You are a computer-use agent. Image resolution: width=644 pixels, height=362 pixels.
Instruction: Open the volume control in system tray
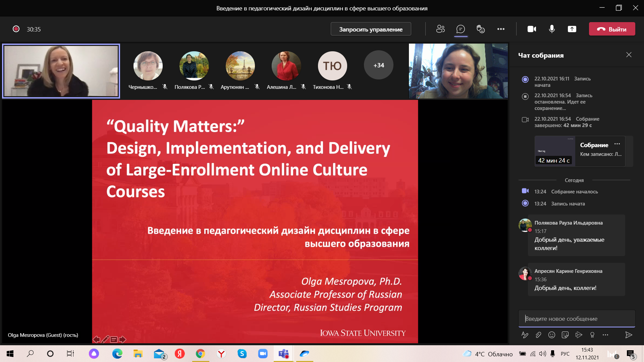tap(542, 354)
